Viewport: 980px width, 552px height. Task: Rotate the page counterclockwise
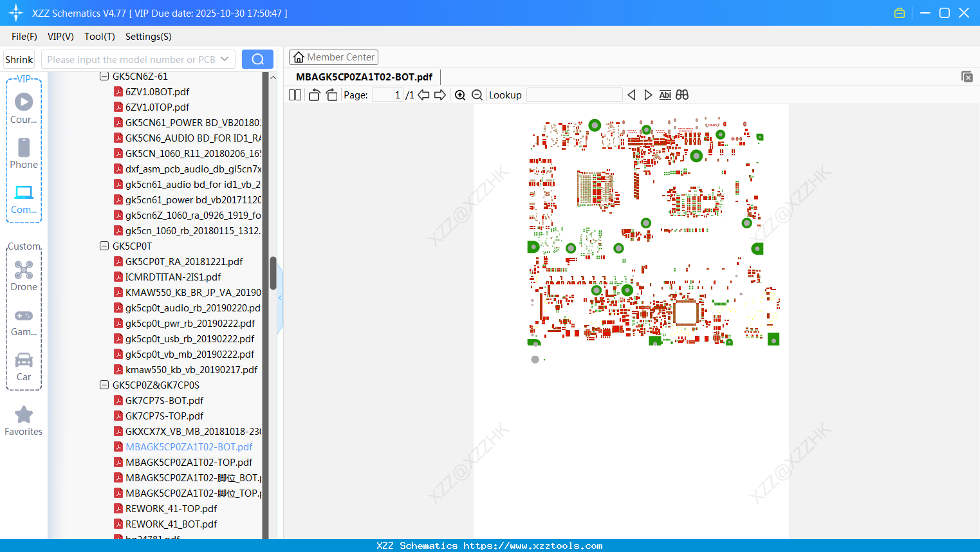point(314,95)
